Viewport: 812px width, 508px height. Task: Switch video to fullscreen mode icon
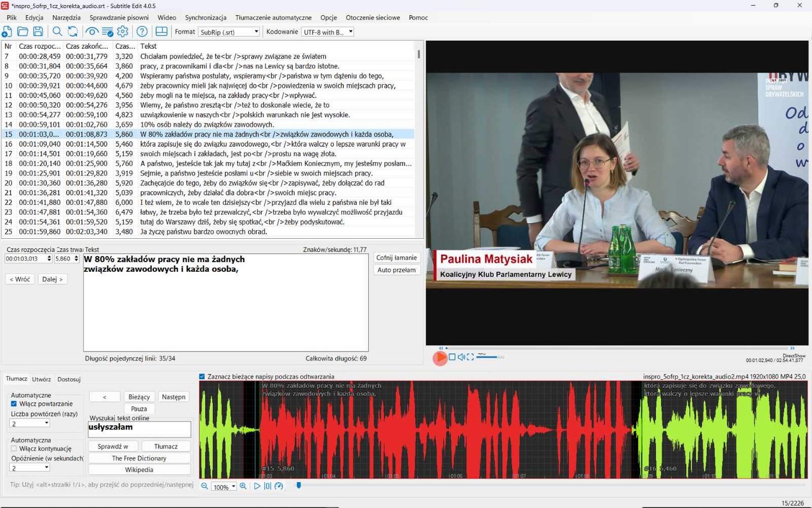click(470, 357)
